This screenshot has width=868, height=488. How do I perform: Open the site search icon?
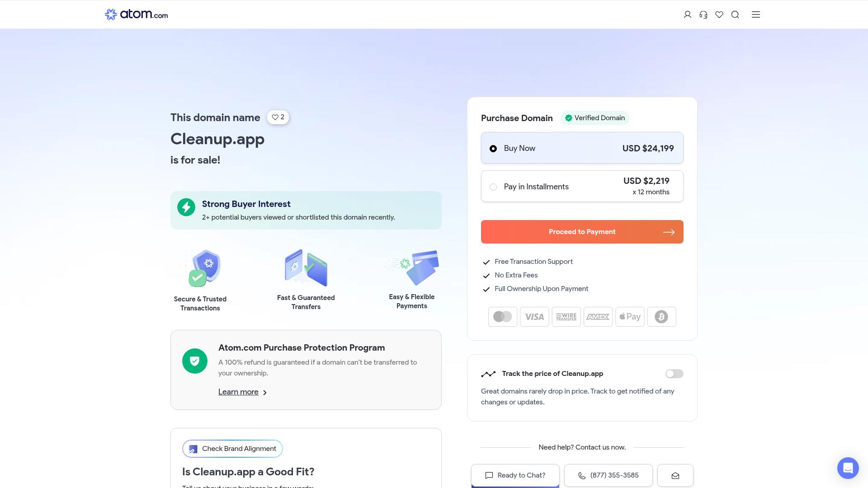(x=735, y=14)
